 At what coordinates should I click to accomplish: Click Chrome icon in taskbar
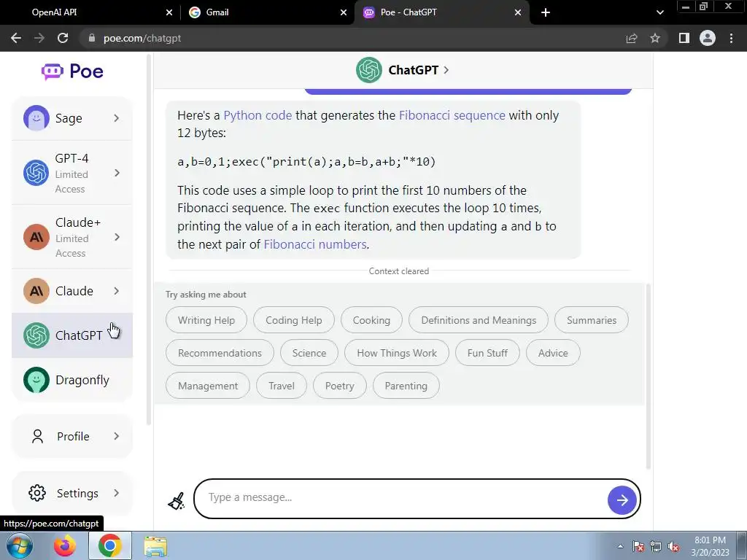tap(110, 545)
